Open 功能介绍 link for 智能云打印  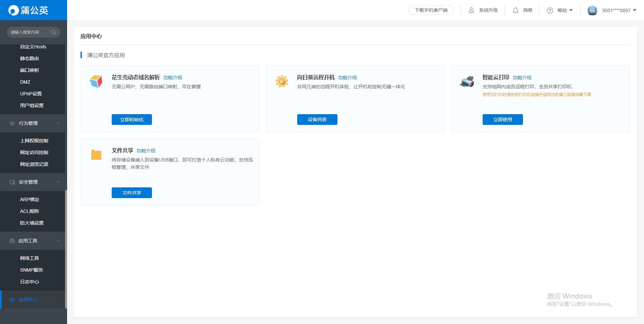point(522,78)
